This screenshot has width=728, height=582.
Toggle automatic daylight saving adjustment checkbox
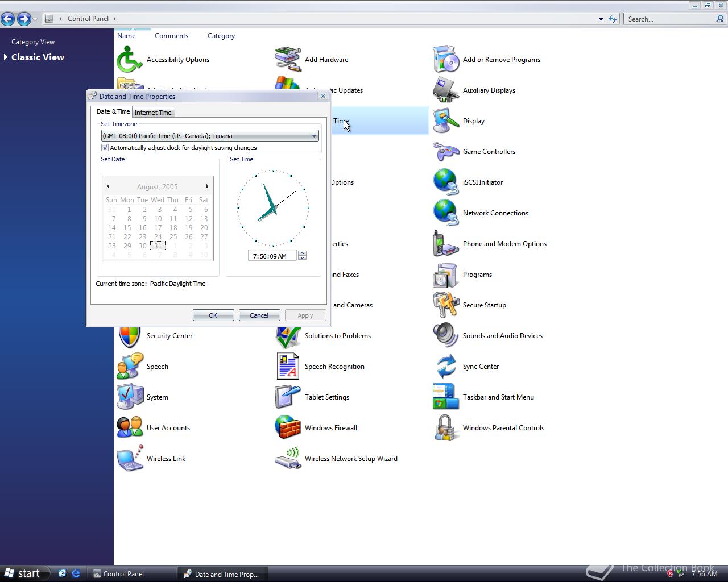coord(105,148)
